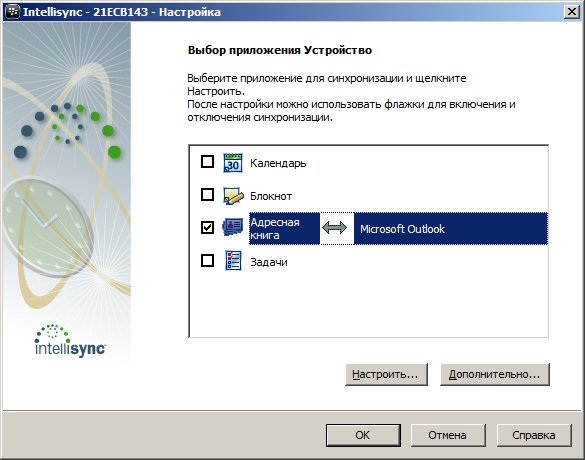
Task: Confirm with the OK button
Action: 363,435
